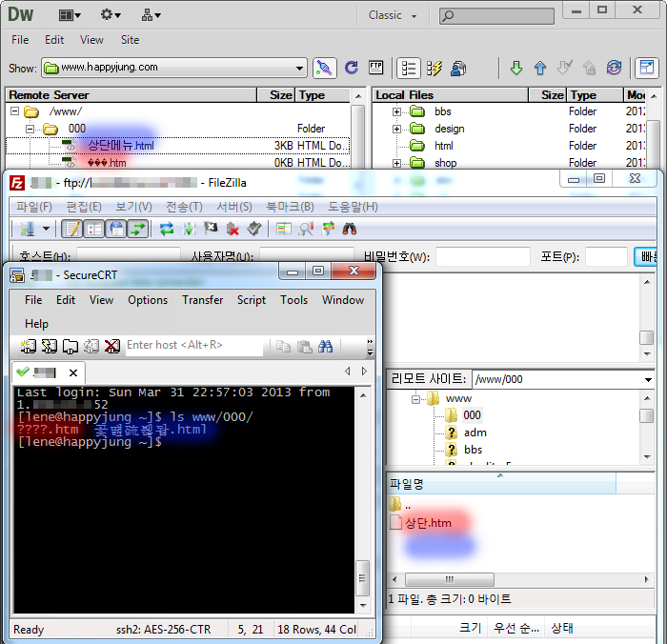This screenshot has height=644, width=667.
Task: Click the Dreamweaver connect to remote server icon
Action: click(x=325, y=68)
